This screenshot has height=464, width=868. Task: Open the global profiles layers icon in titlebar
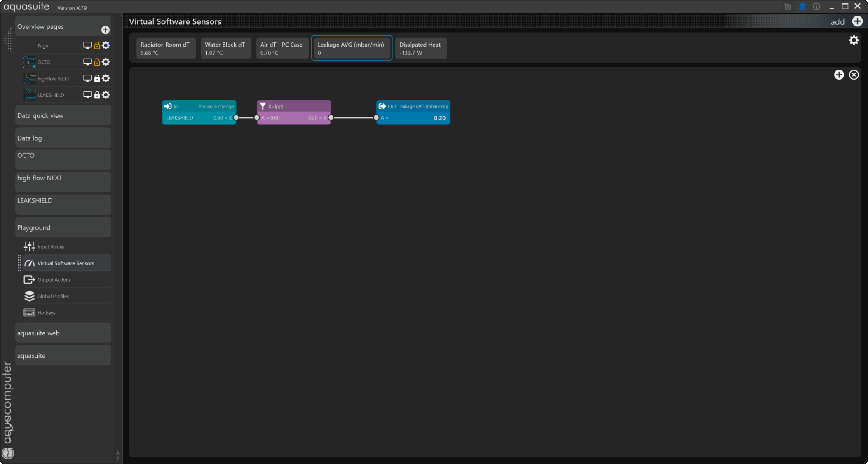pos(802,7)
